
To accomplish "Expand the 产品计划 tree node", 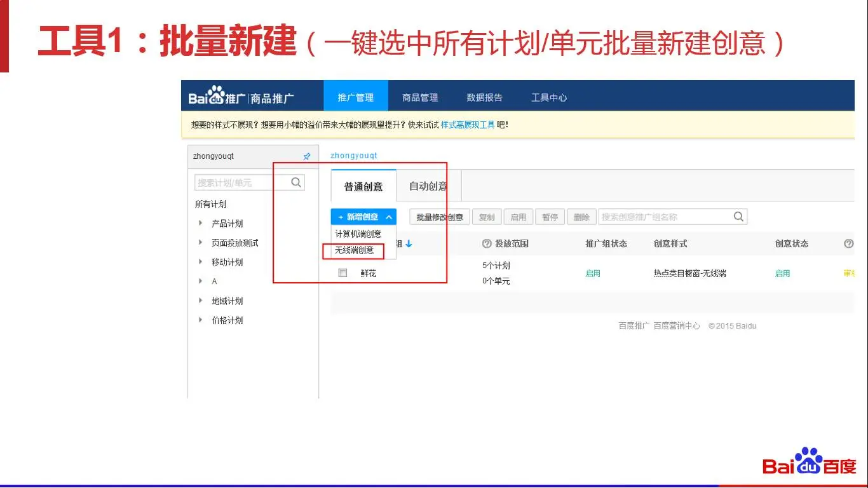I will (x=200, y=223).
